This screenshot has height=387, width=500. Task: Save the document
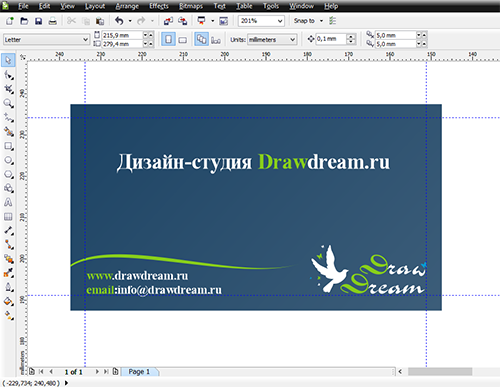click(x=38, y=21)
